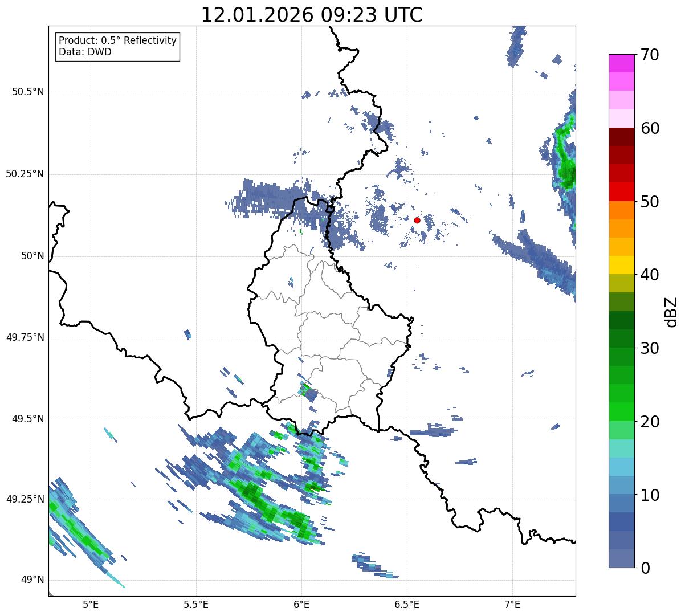Viewport: 685px width, 616px height.
Task: Pick the bright green colorbar segment above 20
Action: pos(621,411)
